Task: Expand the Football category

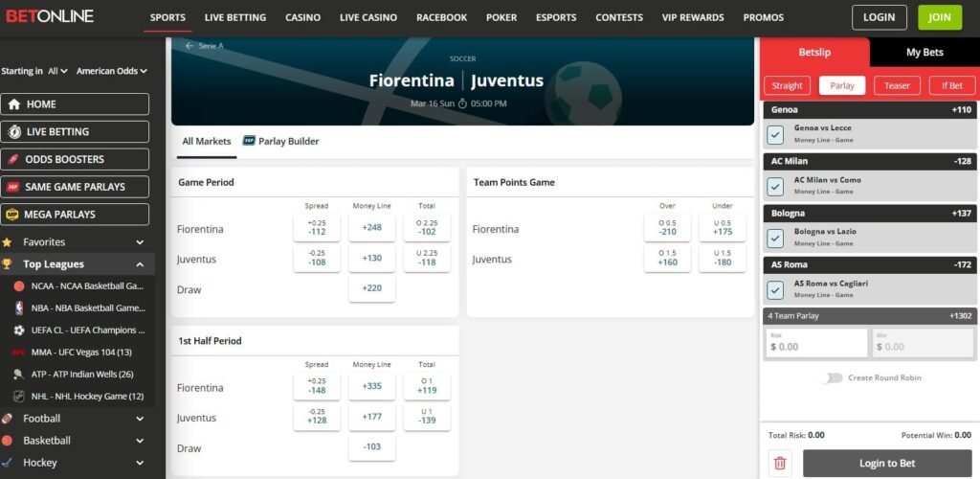Action: (x=140, y=419)
